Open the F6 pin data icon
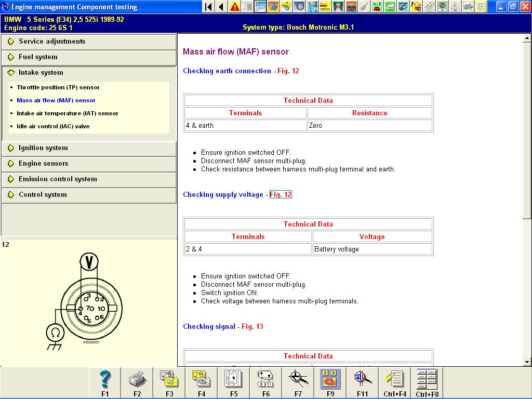 tap(266, 383)
